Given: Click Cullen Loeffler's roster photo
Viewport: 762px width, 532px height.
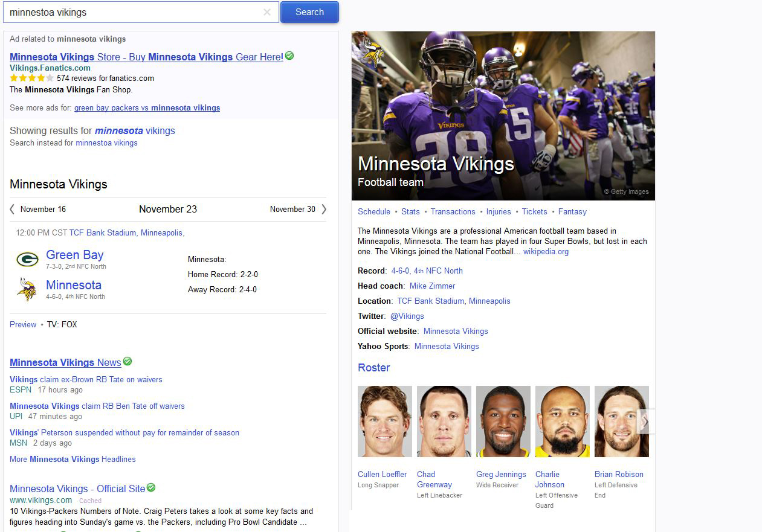Looking at the screenshot, I should [x=385, y=421].
